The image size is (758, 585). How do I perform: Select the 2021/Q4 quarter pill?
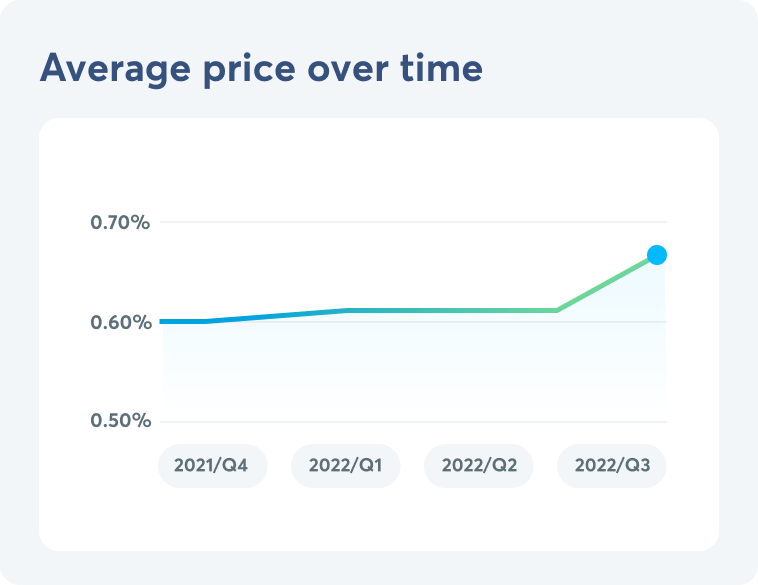click(212, 466)
